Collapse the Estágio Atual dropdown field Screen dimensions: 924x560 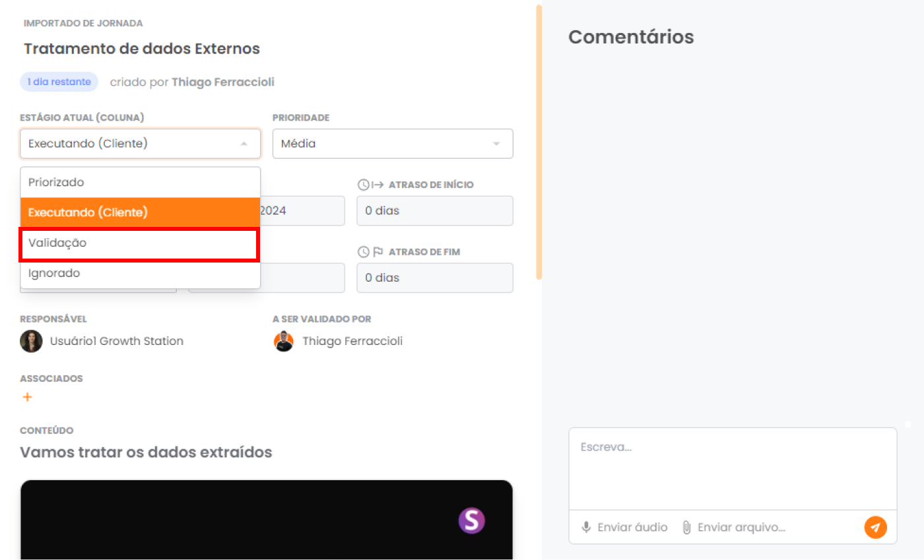[x=140, y=144]
